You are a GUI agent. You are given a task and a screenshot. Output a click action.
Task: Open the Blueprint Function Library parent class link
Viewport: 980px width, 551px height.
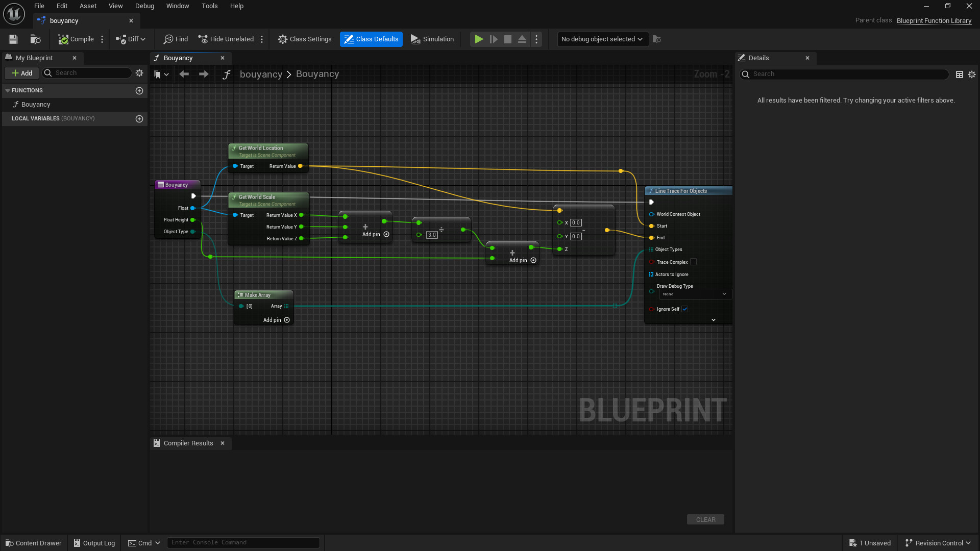[x=934, y=20]
